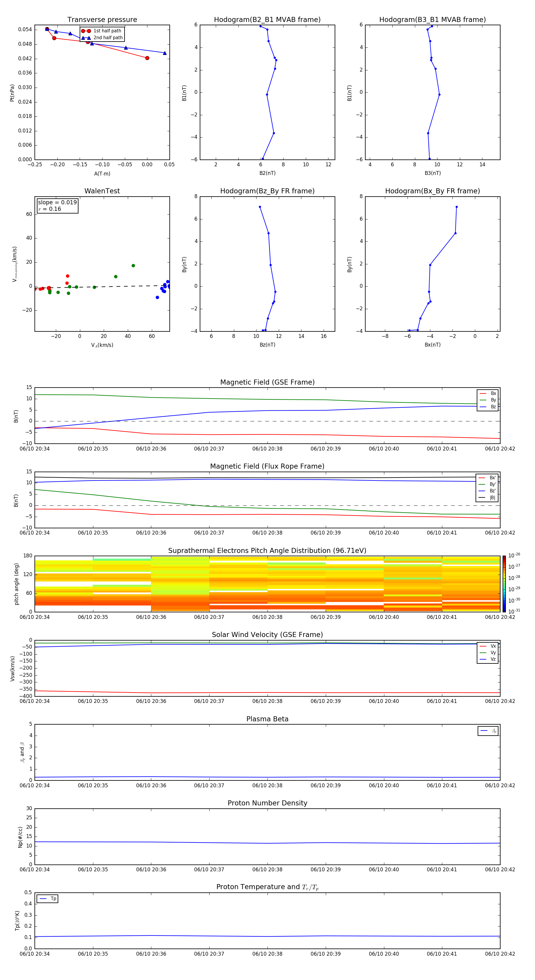Click the rightmost blue triangle in Transverse pressure
535x980 pixels.
(x=164, y=53)
